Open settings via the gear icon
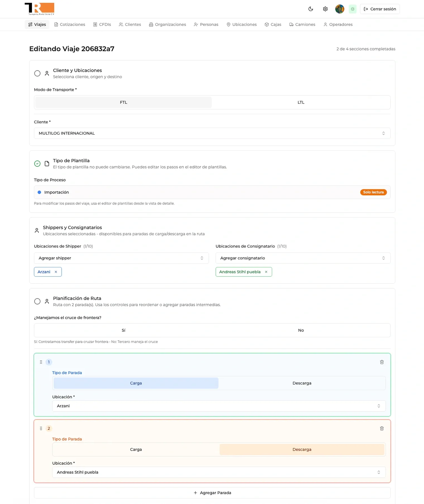The height and width of the screenshot is (504, 424). (x=325, y=9)
